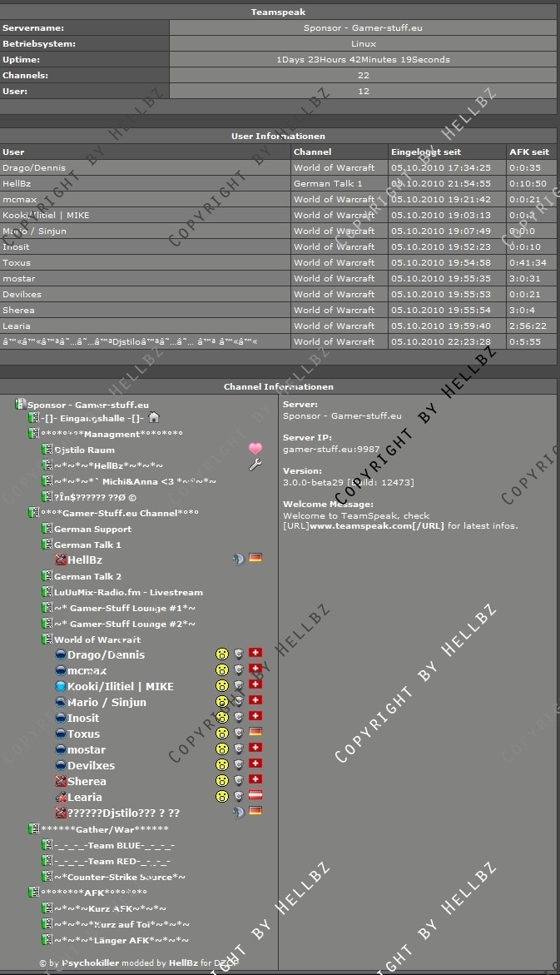This screenshot has height=975, width=560.
Task: Open the German Talk 2 channel
Action: tap(87, 576)
